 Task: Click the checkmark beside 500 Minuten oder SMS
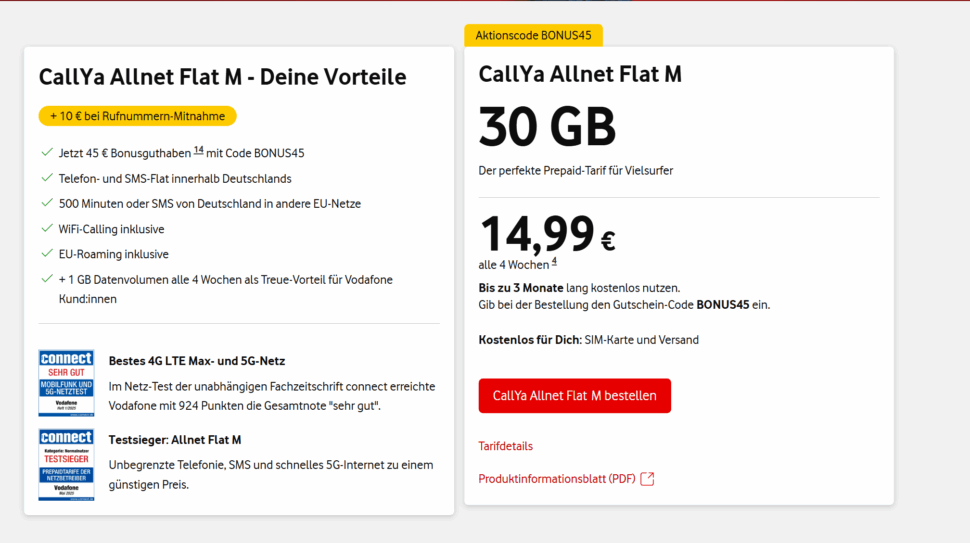click(x=47, y=203)
